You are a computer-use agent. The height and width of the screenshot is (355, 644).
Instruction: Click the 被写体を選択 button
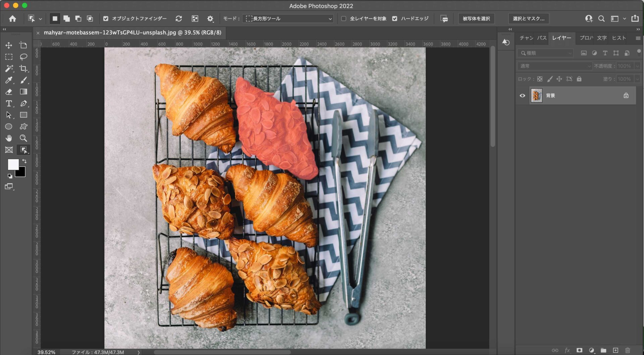tap(476, 19)
